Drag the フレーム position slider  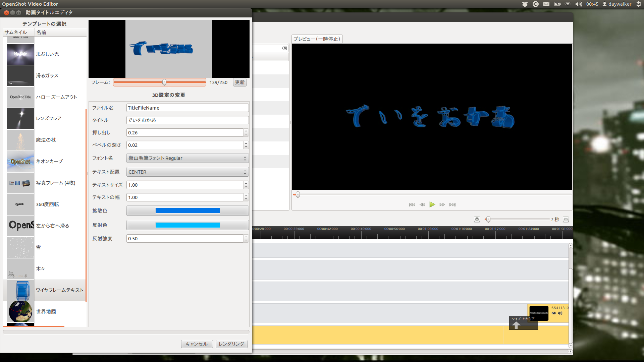[x=164, y=82]
